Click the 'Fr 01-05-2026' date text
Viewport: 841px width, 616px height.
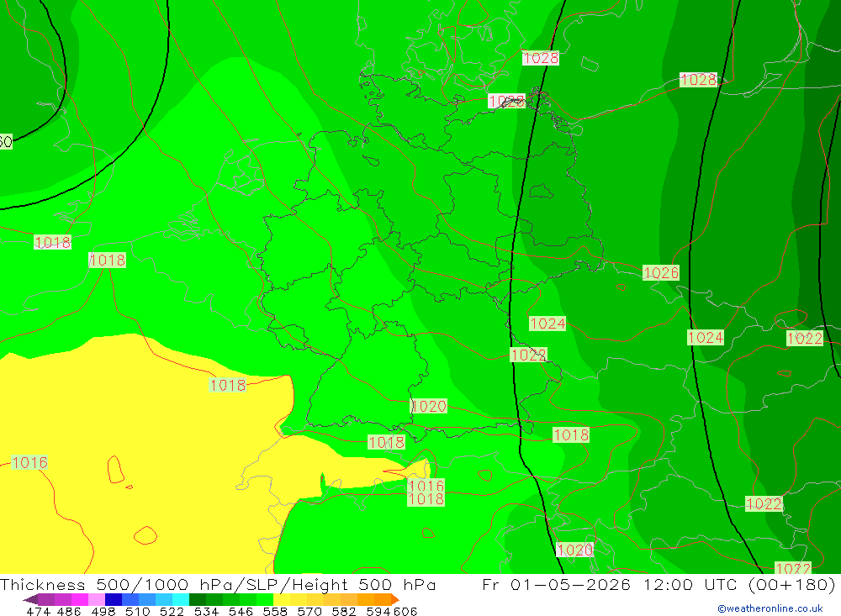[556, 584]
